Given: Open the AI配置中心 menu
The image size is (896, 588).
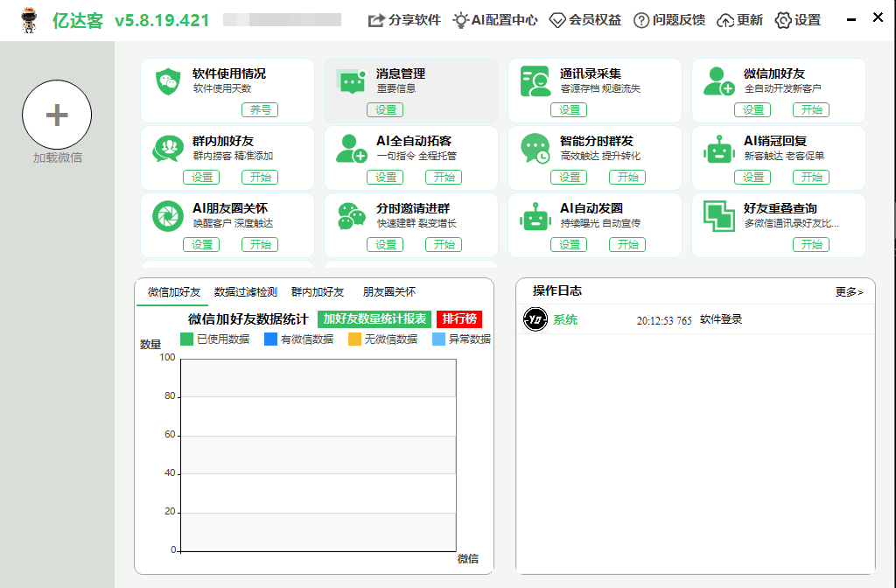Looking at the screenshot, I should click(495, 20).
